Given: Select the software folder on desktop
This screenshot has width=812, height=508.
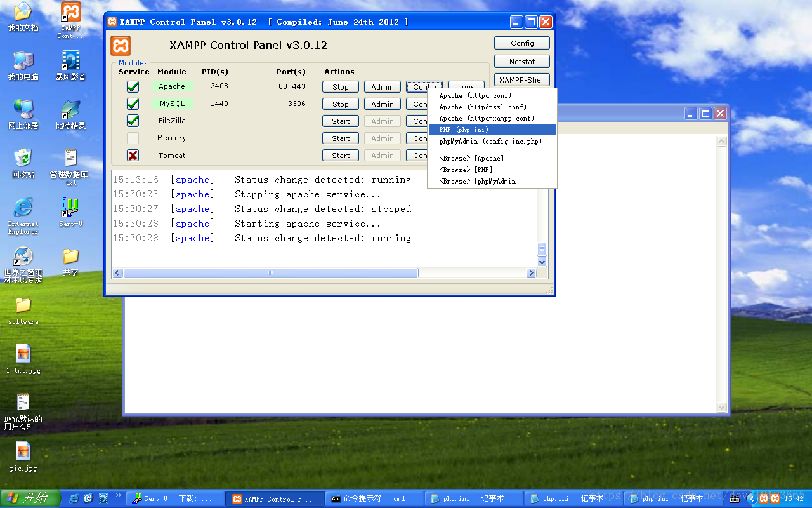Looking at the screenshot, I should (23, 311).
